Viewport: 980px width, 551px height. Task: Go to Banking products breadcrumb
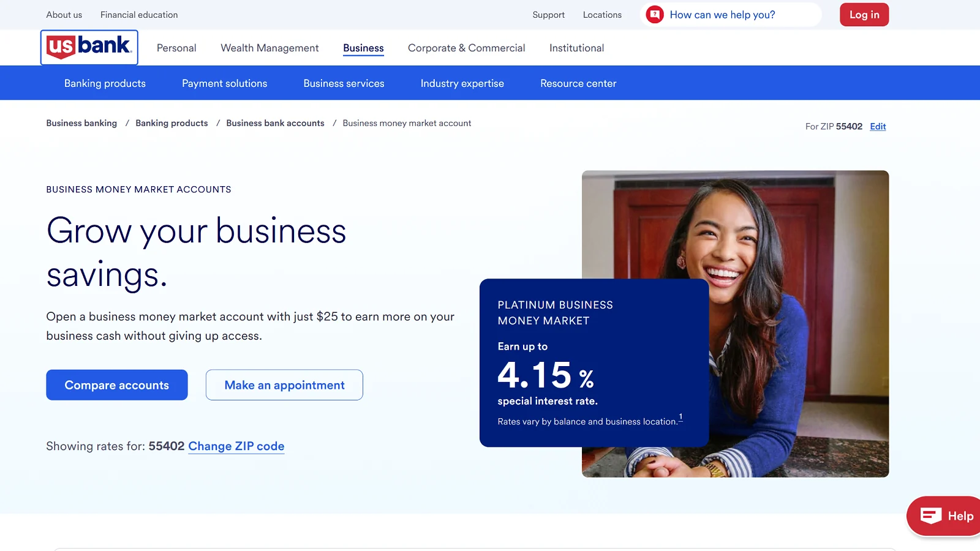point(171,123)
